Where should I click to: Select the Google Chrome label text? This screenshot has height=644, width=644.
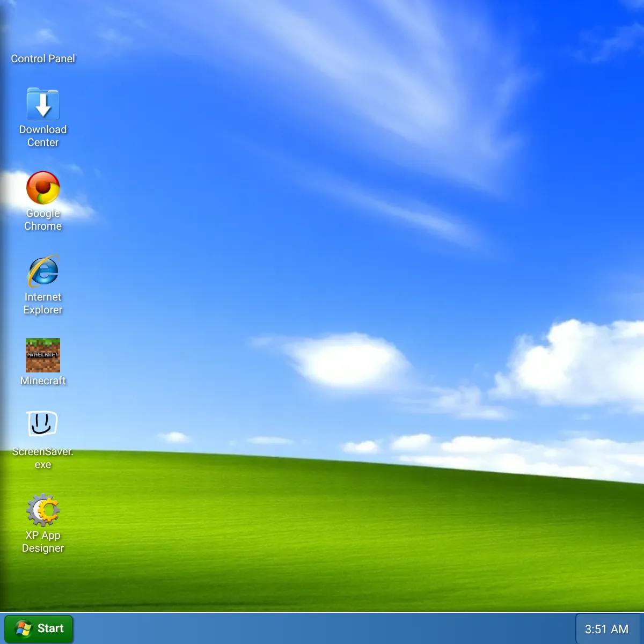43,219
